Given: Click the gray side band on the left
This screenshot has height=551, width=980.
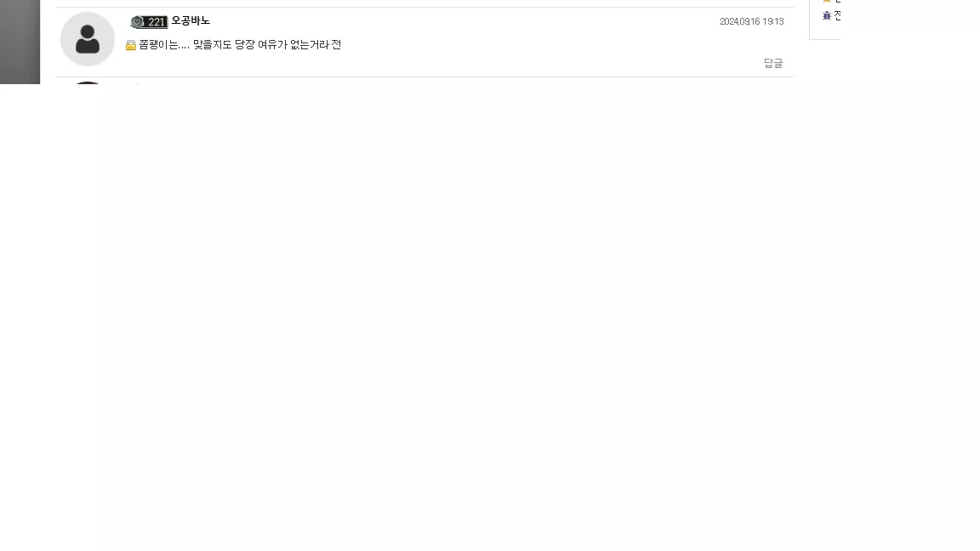Looking at the screenshot, I should pyautogui.click(x=20, y=42).
